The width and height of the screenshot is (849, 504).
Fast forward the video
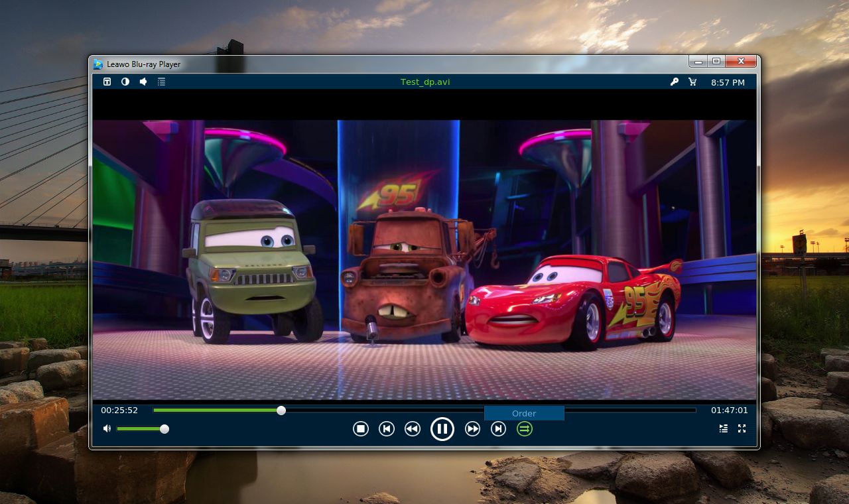[472, 429]
